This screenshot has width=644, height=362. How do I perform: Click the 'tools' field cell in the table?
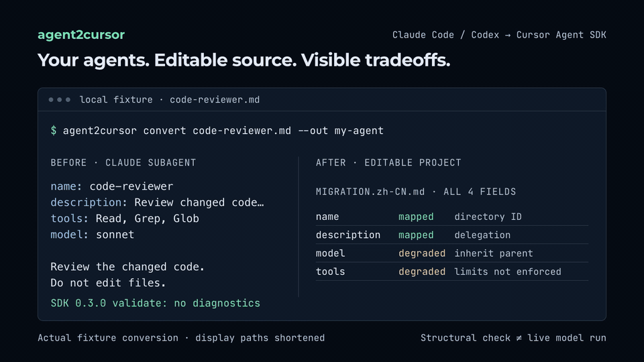(x=330, y=271)
